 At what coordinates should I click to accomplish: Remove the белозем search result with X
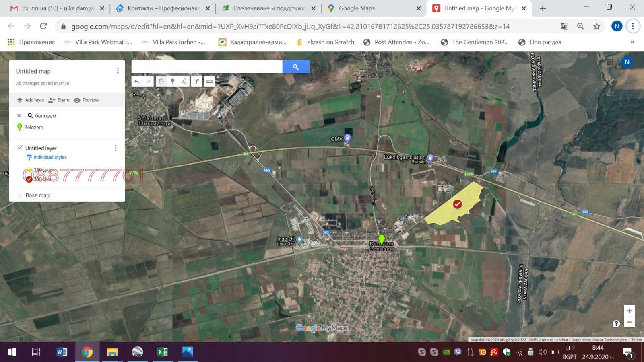point(19,116)
